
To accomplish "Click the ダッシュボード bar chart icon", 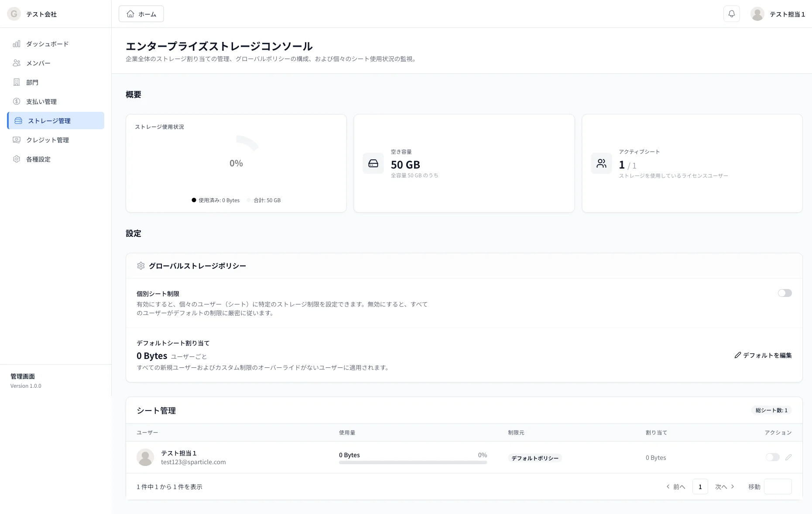I will [x=17, y=44].
